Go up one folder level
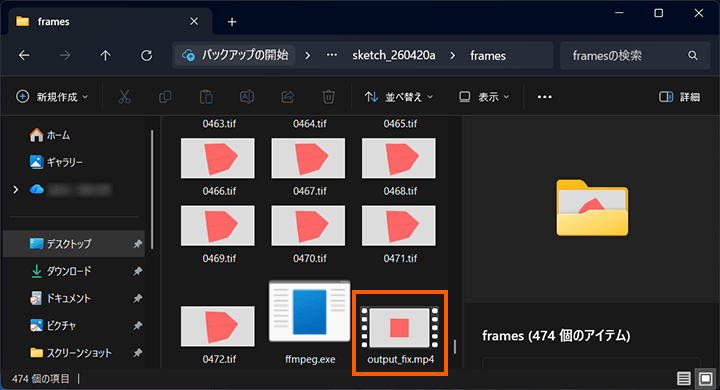The image size is (720, 390). click(x=105, y=56)
